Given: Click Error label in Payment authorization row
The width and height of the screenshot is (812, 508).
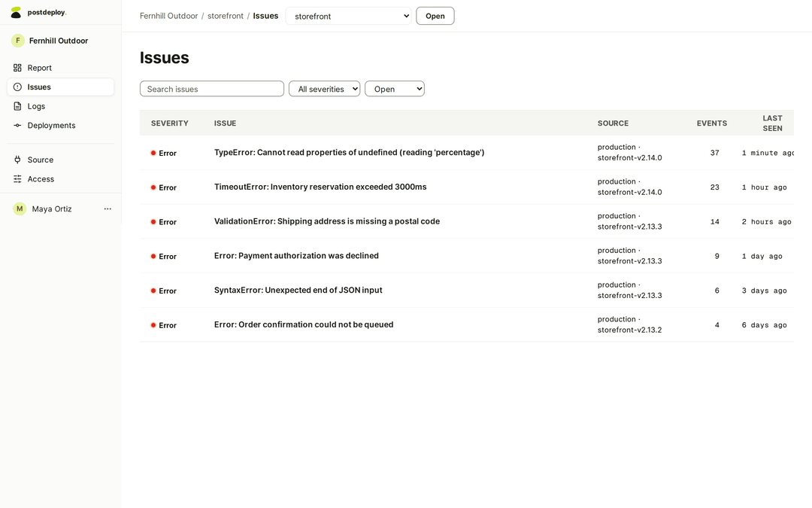Looking at the screenshot, I should pos(168,257).
